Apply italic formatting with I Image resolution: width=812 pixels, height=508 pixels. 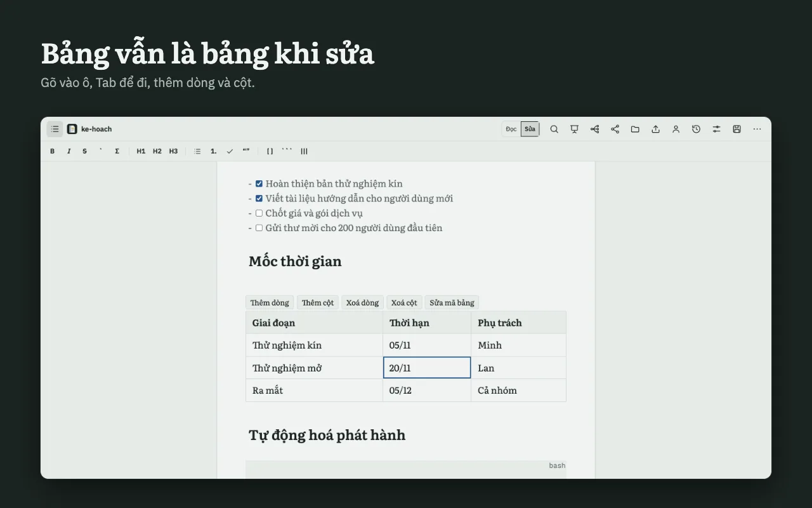(69, 151)
